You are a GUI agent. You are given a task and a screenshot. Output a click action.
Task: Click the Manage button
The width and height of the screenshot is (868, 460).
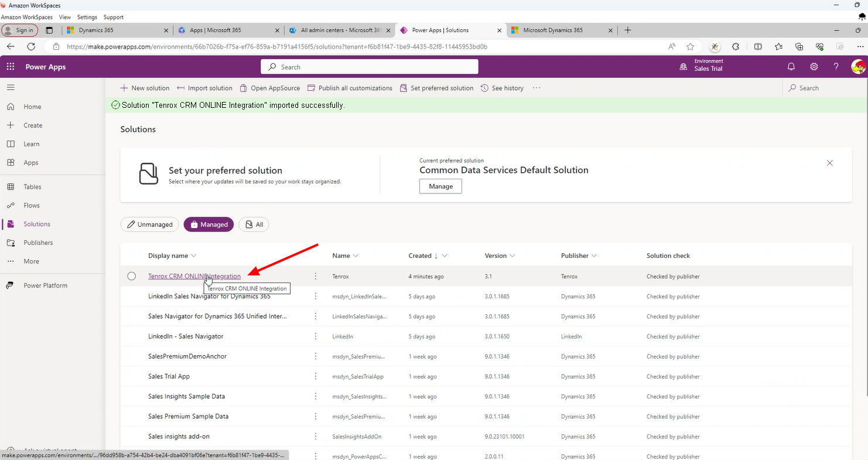[x=440, y=186]
